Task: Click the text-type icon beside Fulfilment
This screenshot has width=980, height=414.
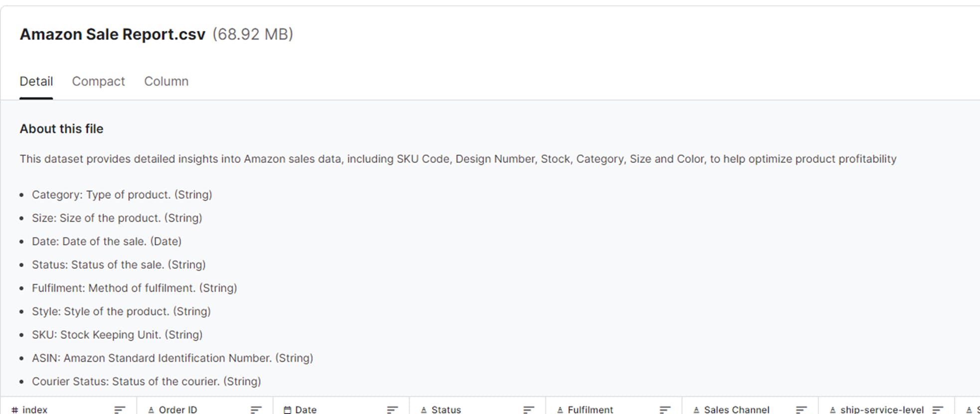Action: point(560,410)
